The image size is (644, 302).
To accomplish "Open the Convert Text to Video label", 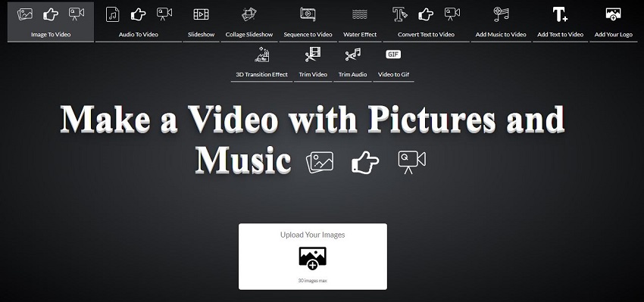I will pos(426,35).
